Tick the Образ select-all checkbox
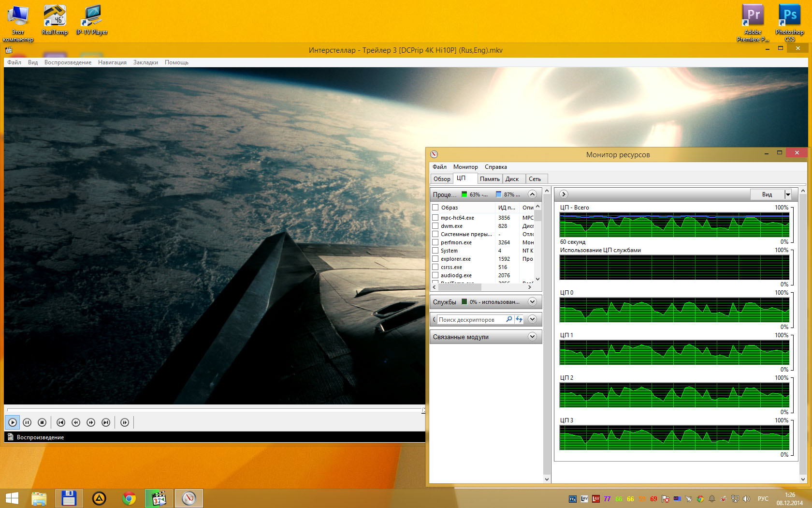The height and width of the screenshot is (508, 812). tap(435, 208)
